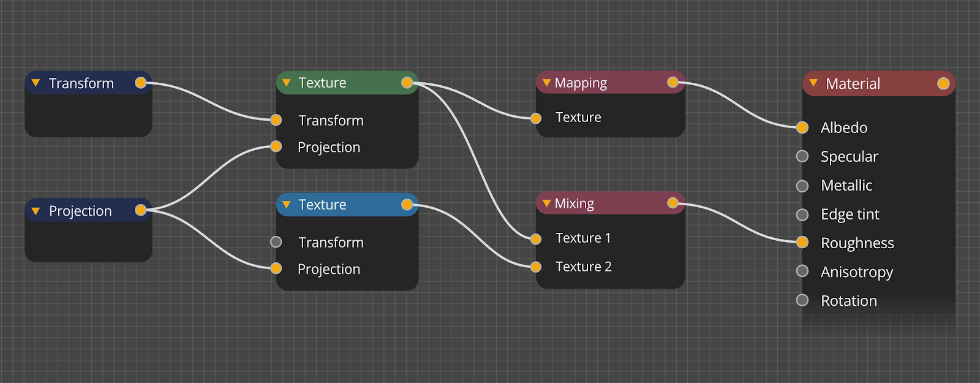980x383 pixels.
Task: Click the Transform node output socket
Action: 140,83
